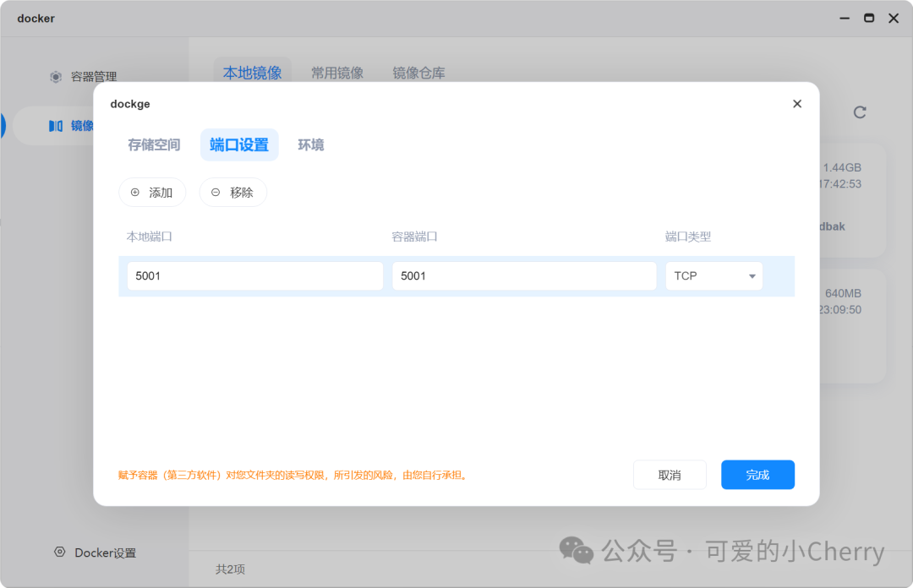Close the docker window
Image resolution: width=913 pixels, height=588 pixels.
tap(894, 18)
